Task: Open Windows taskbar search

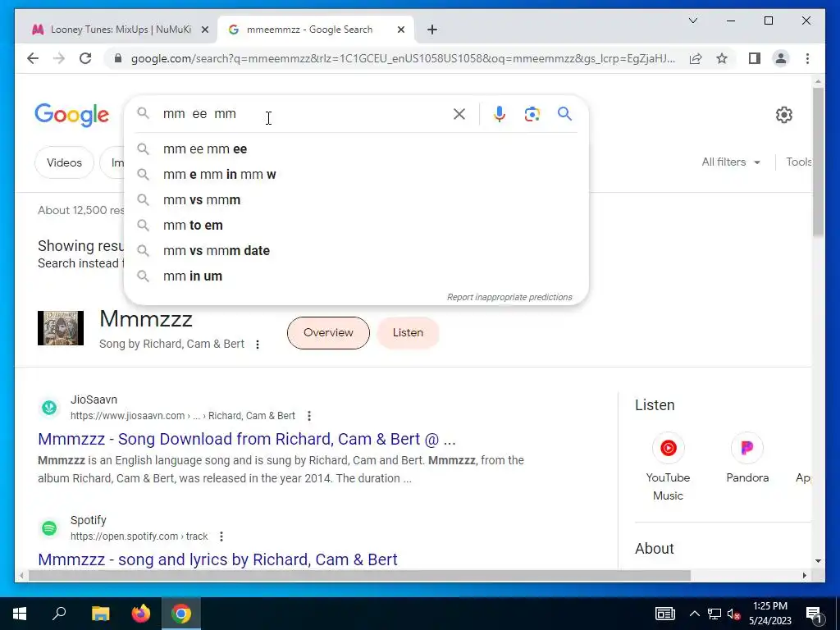Action: [59, 614]
